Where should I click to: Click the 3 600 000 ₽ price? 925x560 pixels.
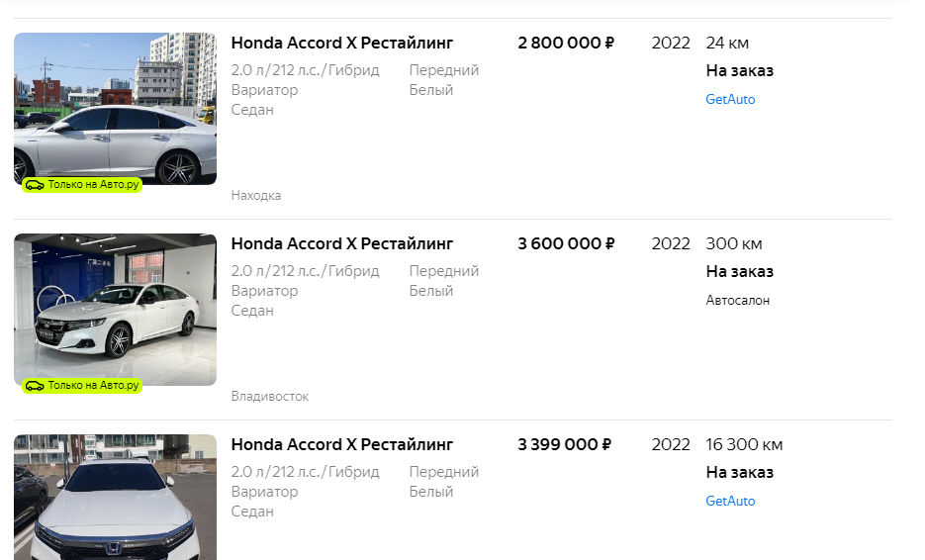(x=566, y=244)
